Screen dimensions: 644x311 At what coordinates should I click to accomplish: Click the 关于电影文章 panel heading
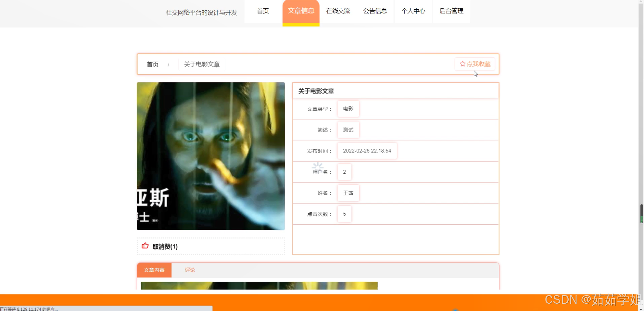pos(316,91)
